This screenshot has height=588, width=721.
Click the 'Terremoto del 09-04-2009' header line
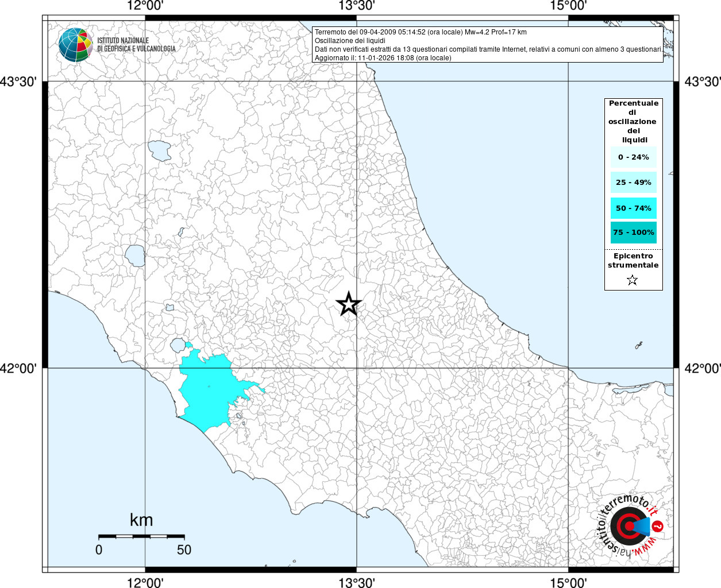421,32
